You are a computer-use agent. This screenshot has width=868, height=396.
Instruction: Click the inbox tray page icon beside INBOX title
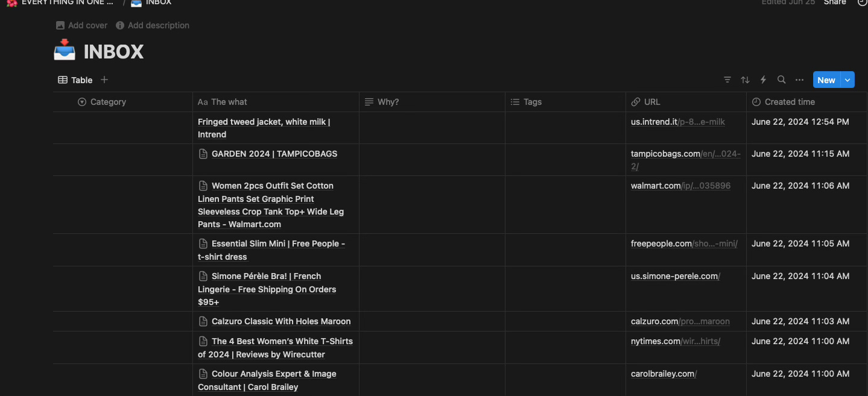pos(65,50)
